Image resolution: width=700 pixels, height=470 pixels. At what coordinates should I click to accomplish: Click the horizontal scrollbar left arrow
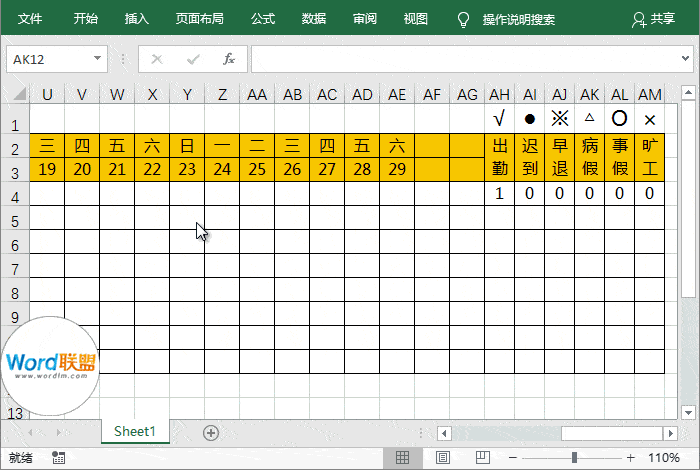444,433
